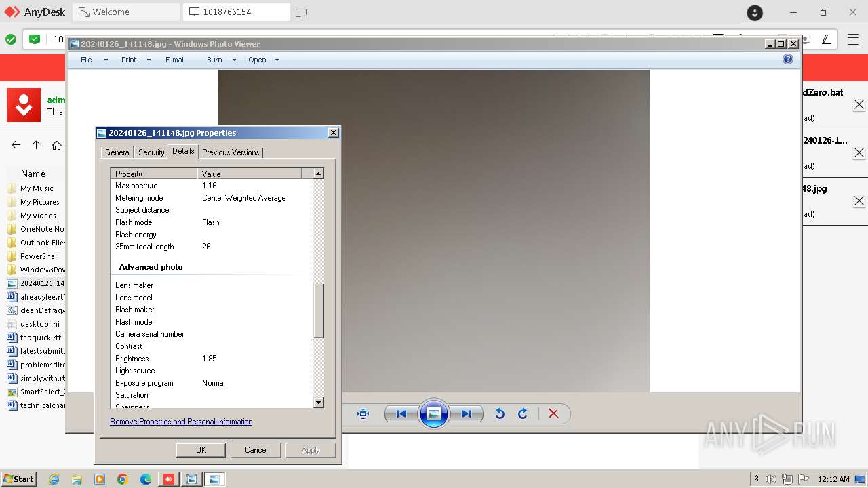This screenshot has height=488, width=868.
Task: Click OK in Properties dialog
Action: click(x=201, y=450)
